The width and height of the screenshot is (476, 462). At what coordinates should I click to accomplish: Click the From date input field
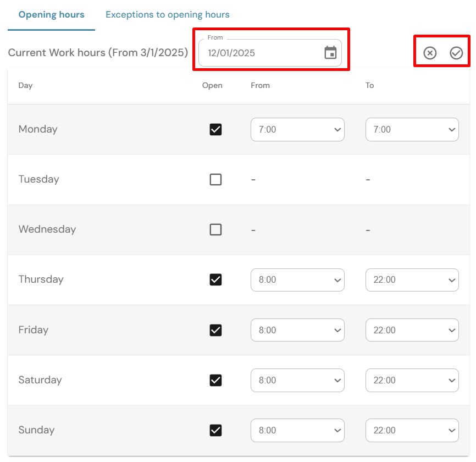pyautogui.click(x=258, y=53)
